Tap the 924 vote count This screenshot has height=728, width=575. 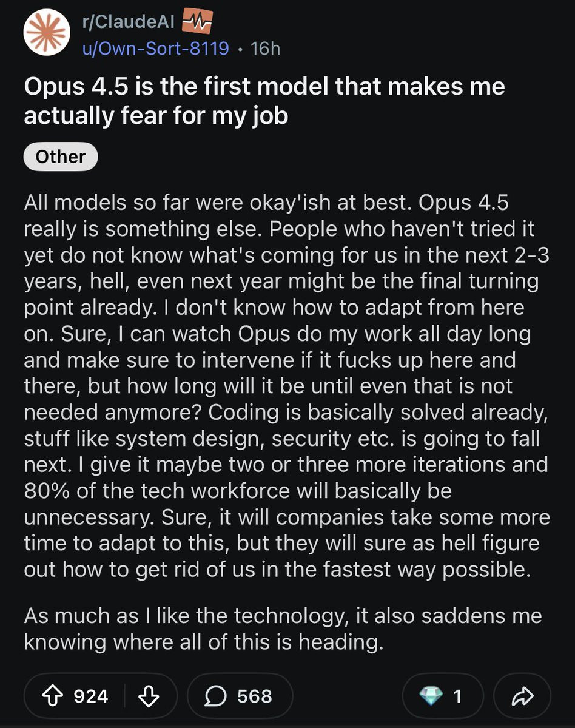(91, 695)
